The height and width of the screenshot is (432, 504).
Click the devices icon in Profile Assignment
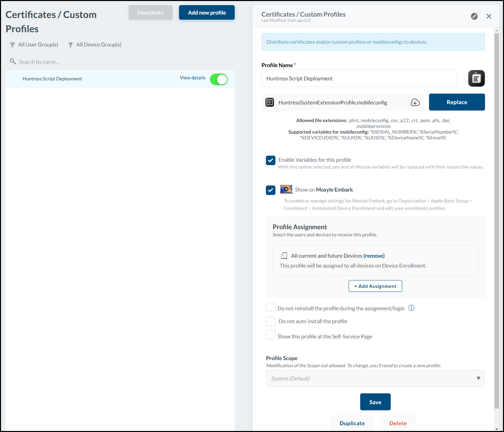(x=284, y=256)
